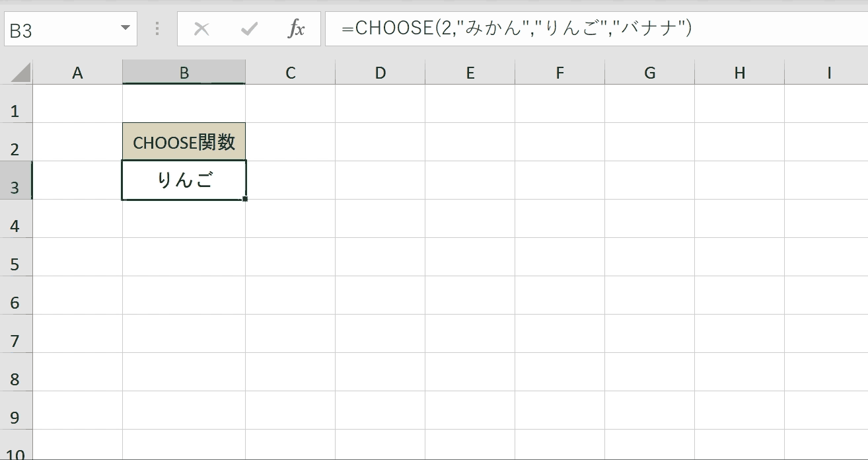Click the cancel X icon in formula bar
Screen dimensions: 868x460
click(201, 29)
